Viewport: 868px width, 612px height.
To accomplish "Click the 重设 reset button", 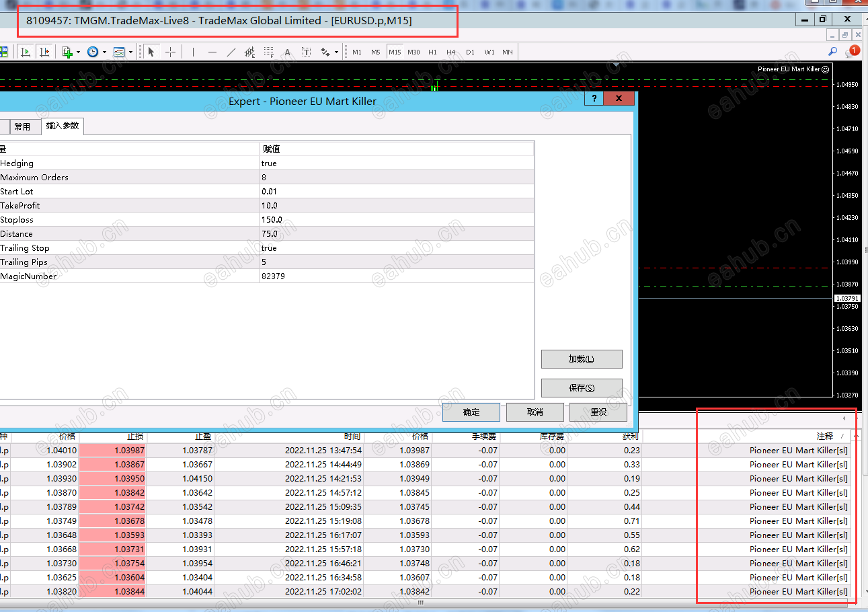I will [x=598, y=412].
